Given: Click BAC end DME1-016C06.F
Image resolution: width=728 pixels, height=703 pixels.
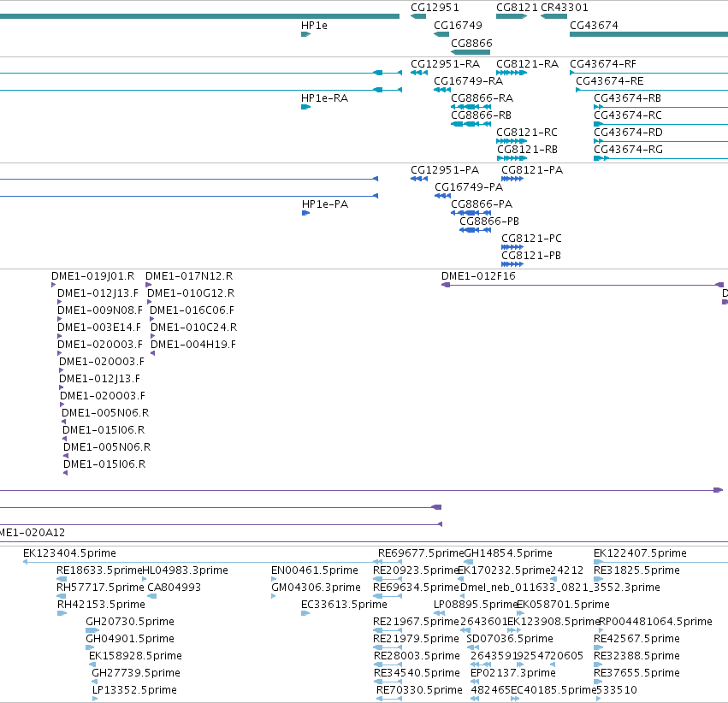Looking at the screenshot, I should pyautogui.click(x=192, y=310).
